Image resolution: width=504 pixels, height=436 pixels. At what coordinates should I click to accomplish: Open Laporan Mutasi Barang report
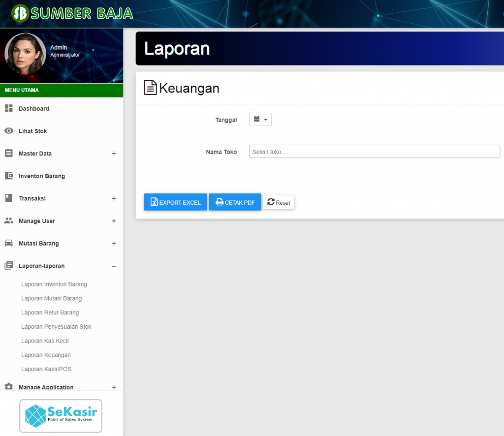point(51,299)
